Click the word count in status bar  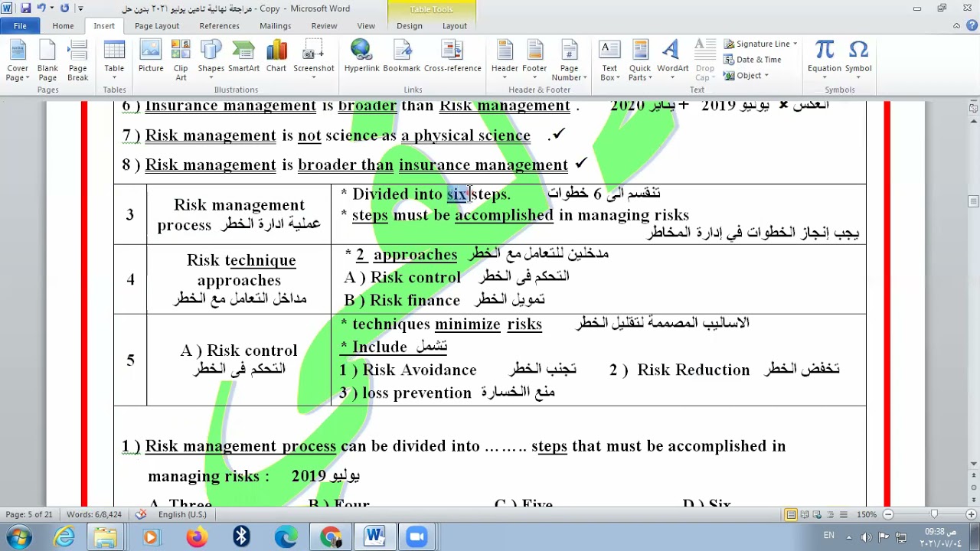[x=94, y=514]
